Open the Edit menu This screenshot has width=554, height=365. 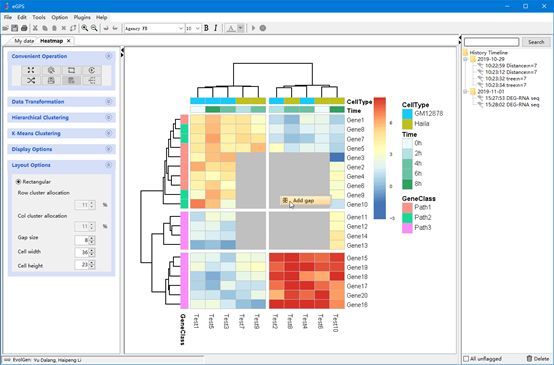point(22,17)
